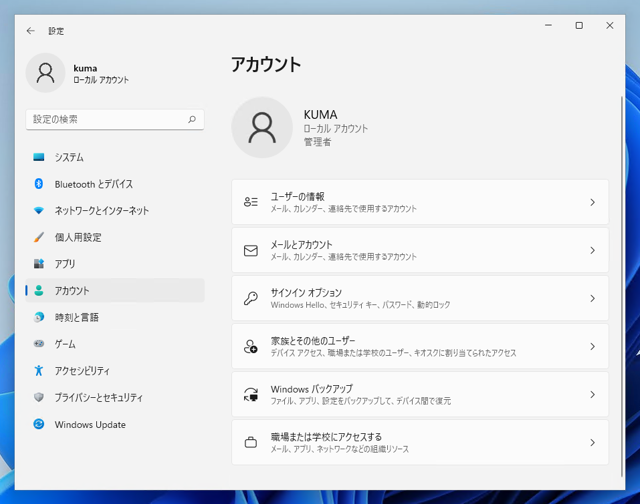Screen dimensions: 640x504
Task: Open 職場または学校にアクセスする row
Action: tap(420, 442)
